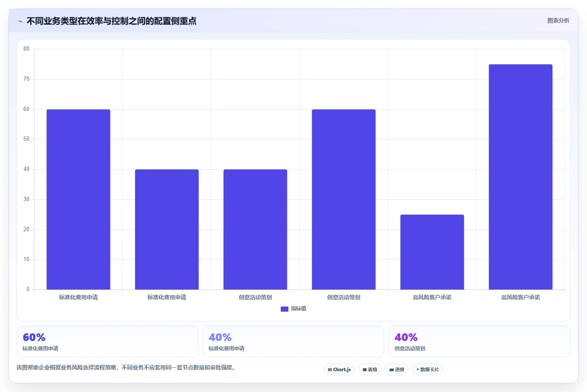
Task: Click the y-axis label 80
Action: click(26, 49)
